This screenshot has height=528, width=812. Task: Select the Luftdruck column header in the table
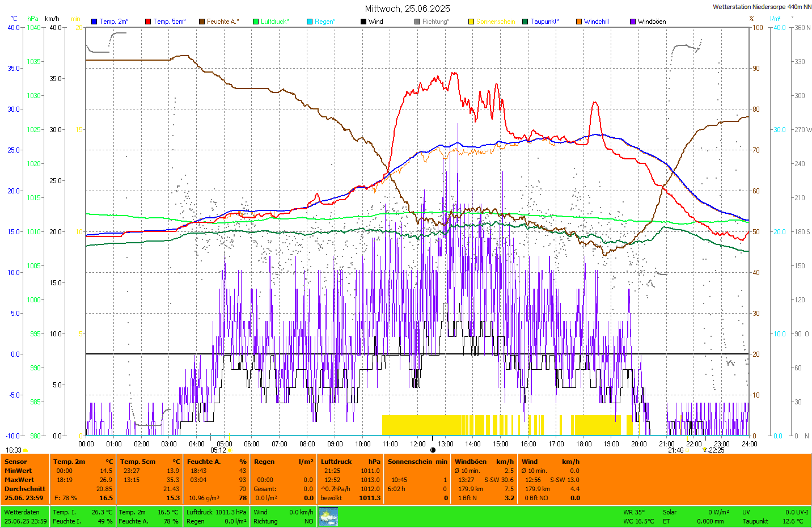pyautogui.click(x=336, y=462)
